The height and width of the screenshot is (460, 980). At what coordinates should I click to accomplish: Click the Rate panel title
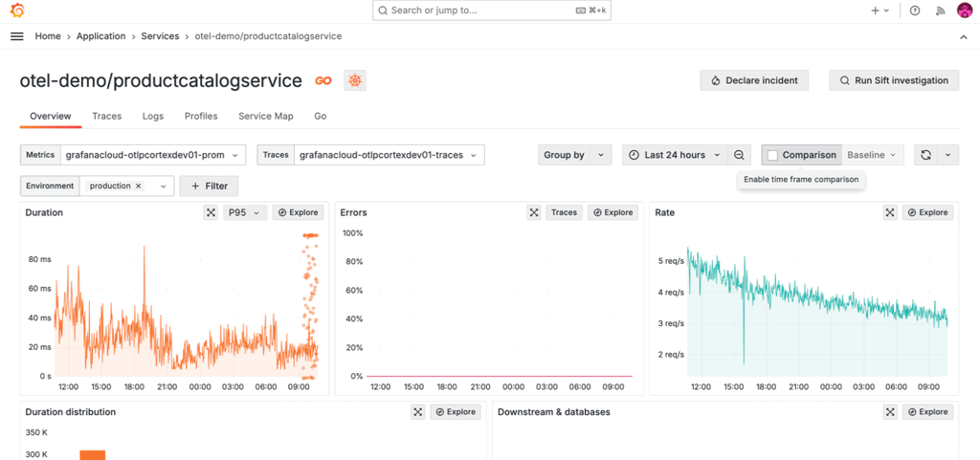(664, 212)
